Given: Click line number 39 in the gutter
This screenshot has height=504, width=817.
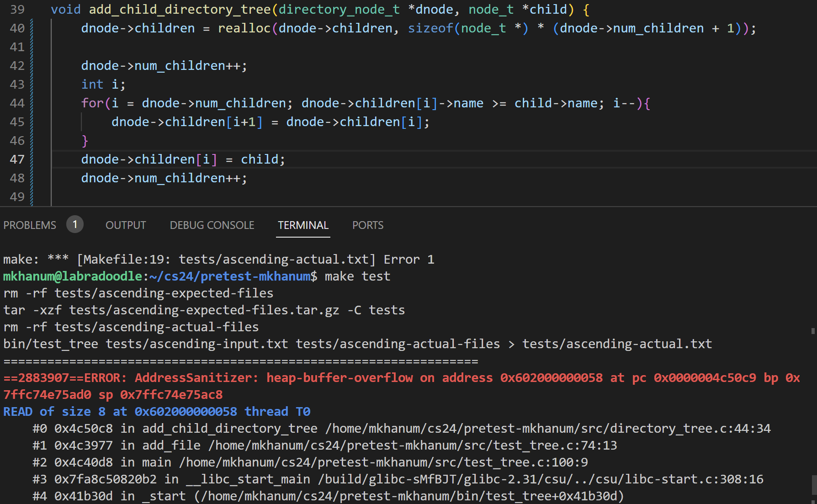Looking at the screenshot, I should tap(17, 10).
